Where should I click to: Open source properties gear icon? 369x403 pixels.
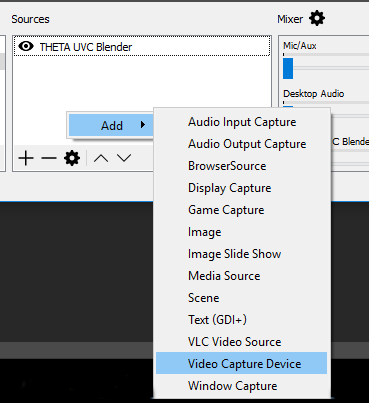tap(72, 158)
